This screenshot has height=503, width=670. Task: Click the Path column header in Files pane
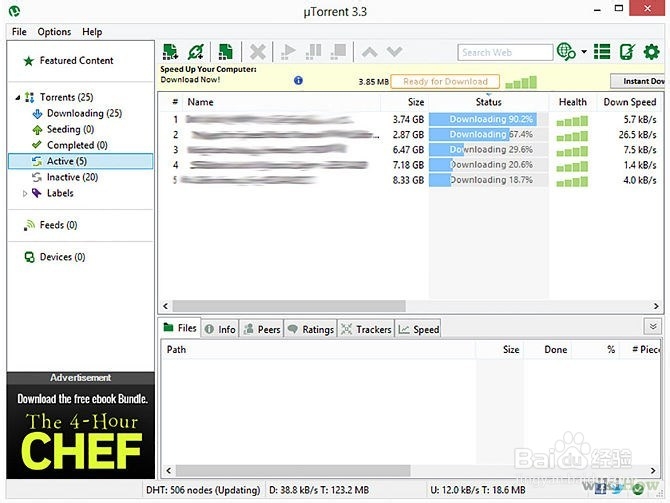(318, 350)
